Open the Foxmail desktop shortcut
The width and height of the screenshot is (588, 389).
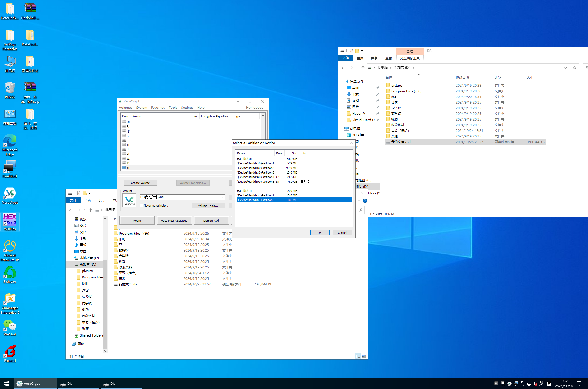[x=10, y=354]
